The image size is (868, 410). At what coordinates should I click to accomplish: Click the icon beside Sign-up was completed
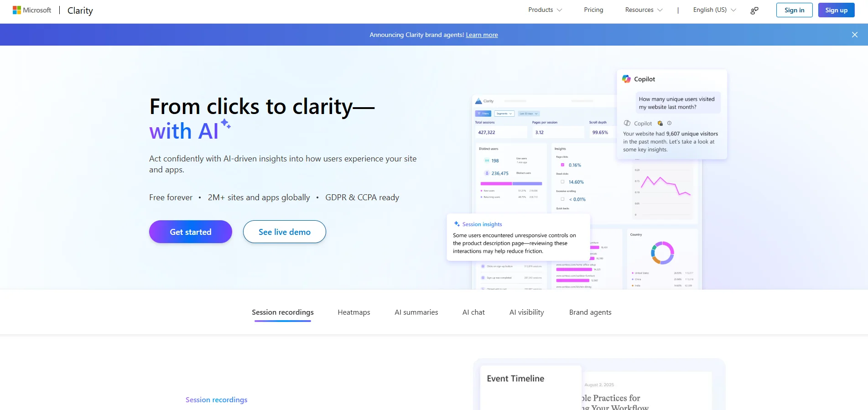point(483,278)
